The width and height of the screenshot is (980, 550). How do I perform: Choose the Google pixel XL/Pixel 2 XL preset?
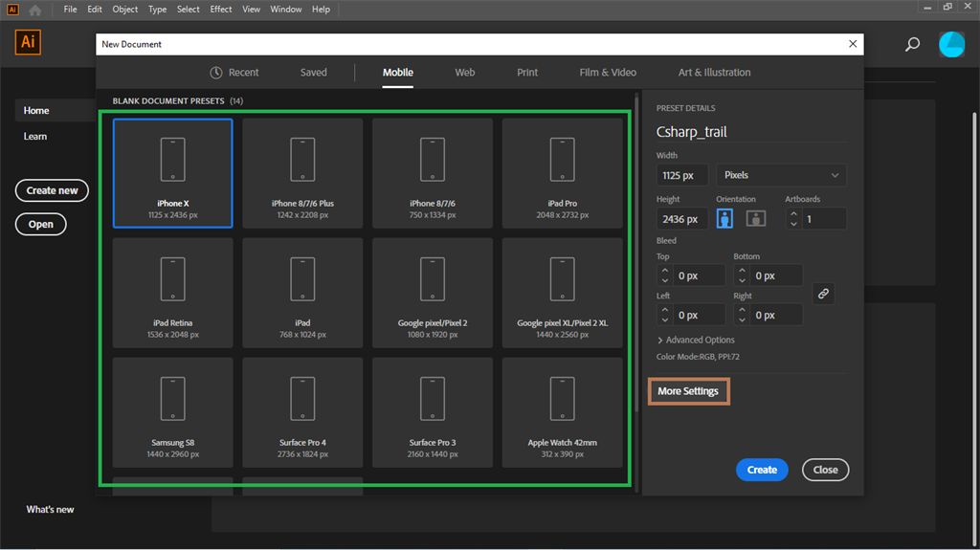563,293
